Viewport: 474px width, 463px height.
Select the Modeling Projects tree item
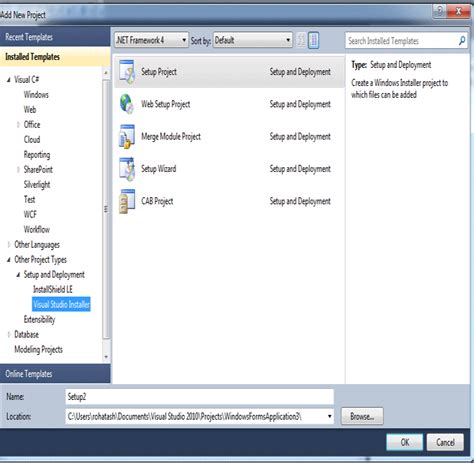tap(38, 349)
